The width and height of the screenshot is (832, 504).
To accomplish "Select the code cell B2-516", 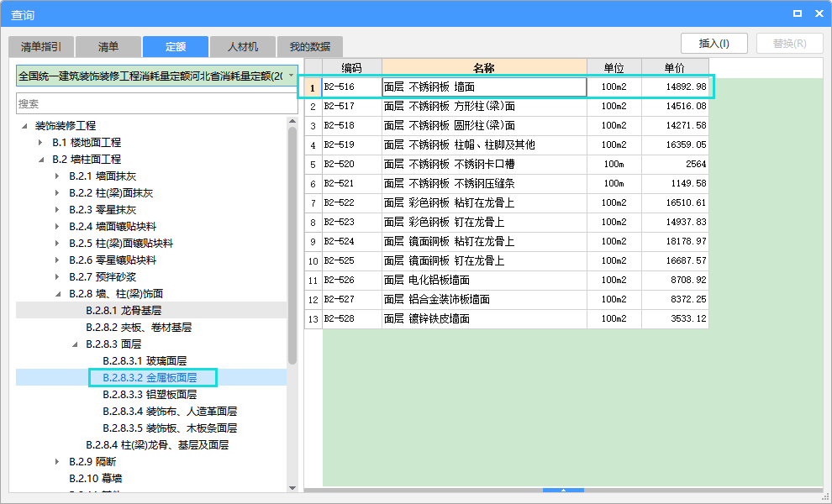I will click(x=352, y=87).
